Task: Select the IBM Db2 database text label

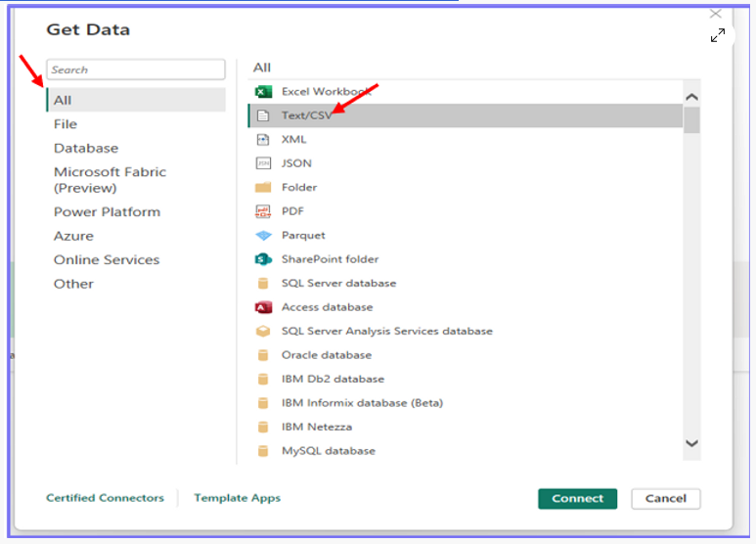Action: [x=333, y=379]
